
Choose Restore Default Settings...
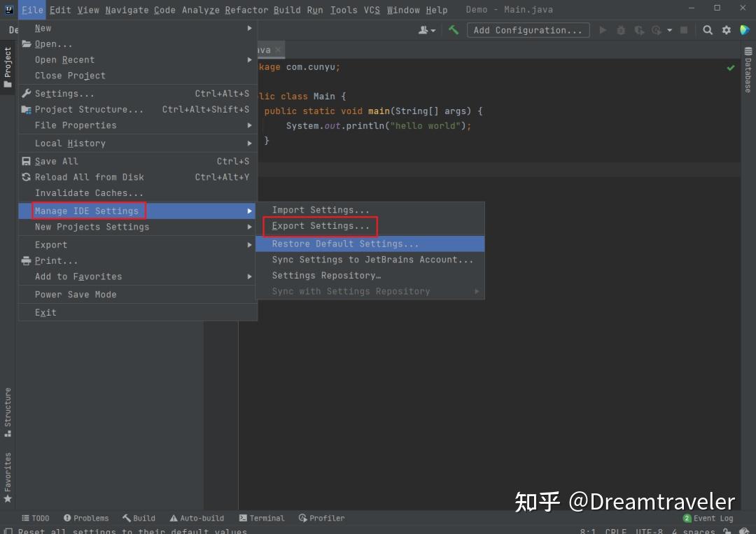click(370, 244)
